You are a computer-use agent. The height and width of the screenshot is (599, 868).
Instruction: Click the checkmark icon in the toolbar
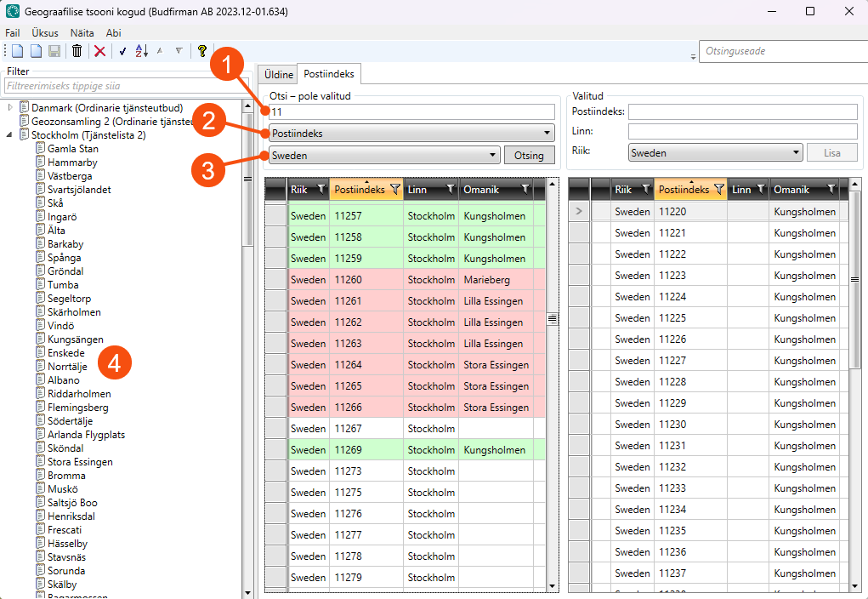coord(122,51)
